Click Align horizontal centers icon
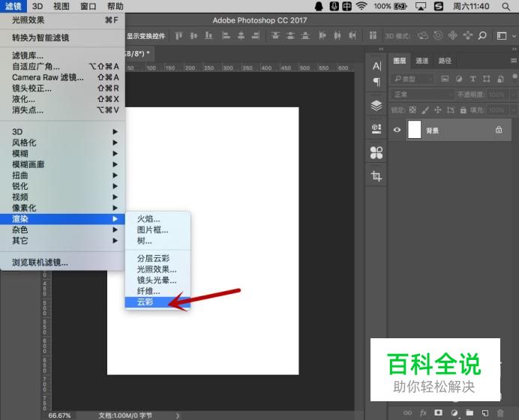 click(x=241, y=35)
